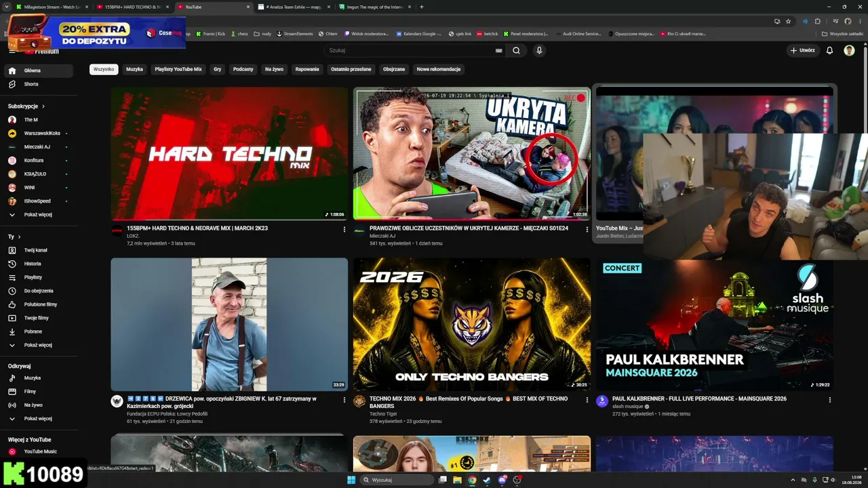The width and height of the screenshot is (868, 488).
Task: Select the Nowe rekomendacje chip
Action: [439, 69]
